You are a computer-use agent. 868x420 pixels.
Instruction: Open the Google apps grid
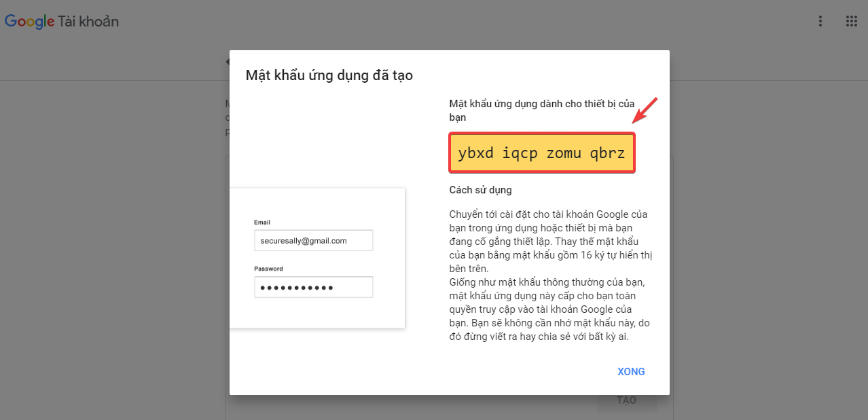[851, 22]
